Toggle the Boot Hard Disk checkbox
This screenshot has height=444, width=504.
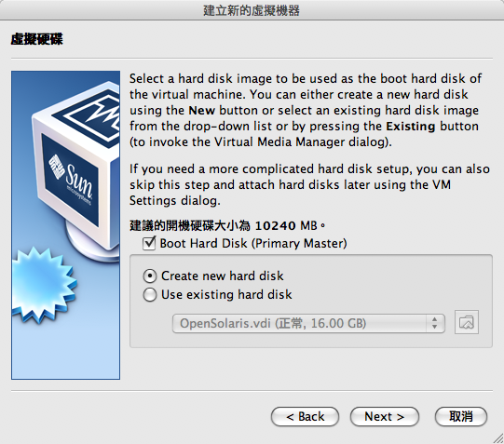[149, 243]
